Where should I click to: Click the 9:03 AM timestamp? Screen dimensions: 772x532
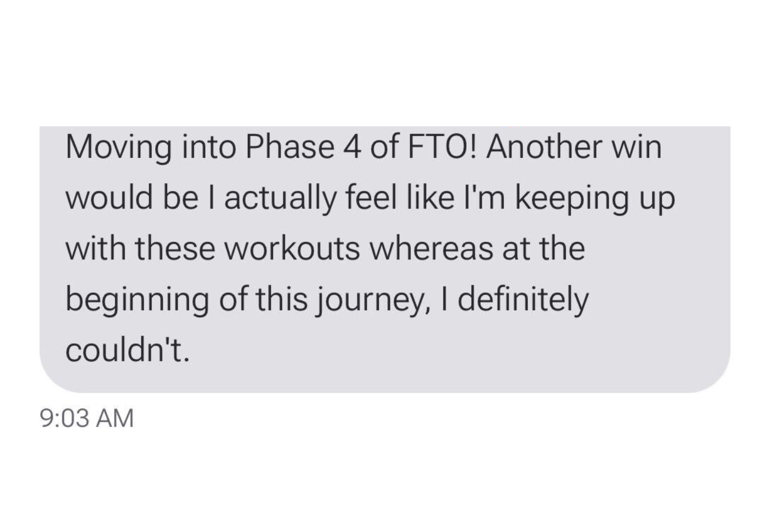pos(87,418)
